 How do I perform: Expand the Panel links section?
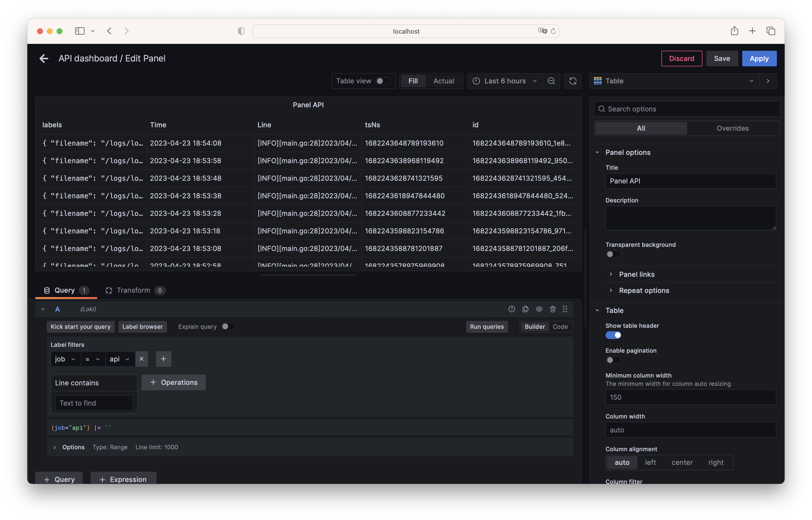(636, 274)
